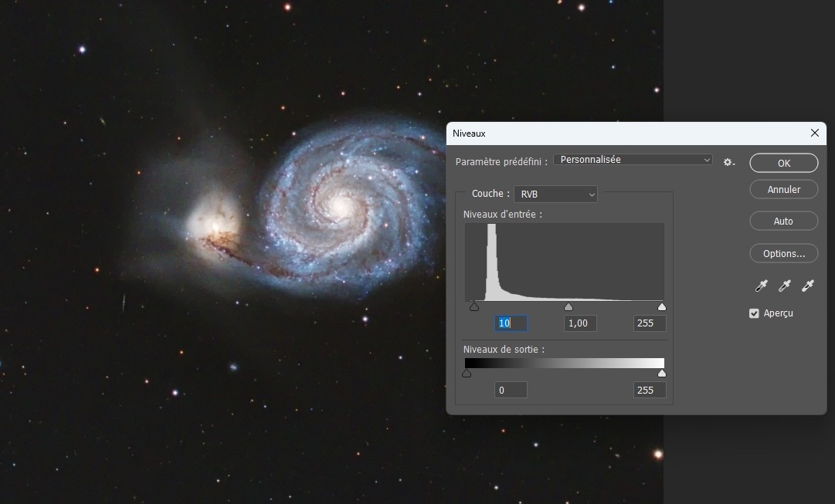The width and height of the screenshot is (835, 504).
Task: Click the output white level slider handle
Action: pos(662,374)
